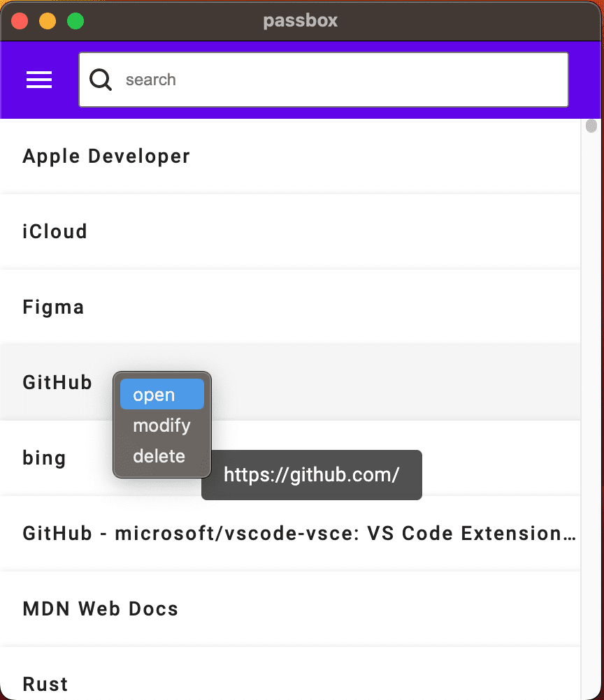
Task: Maximize the window with the green button
Action: click(x=75, y=21)
